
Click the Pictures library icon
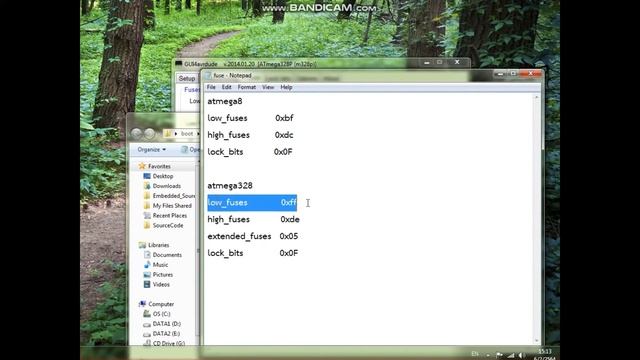[147, 275]
